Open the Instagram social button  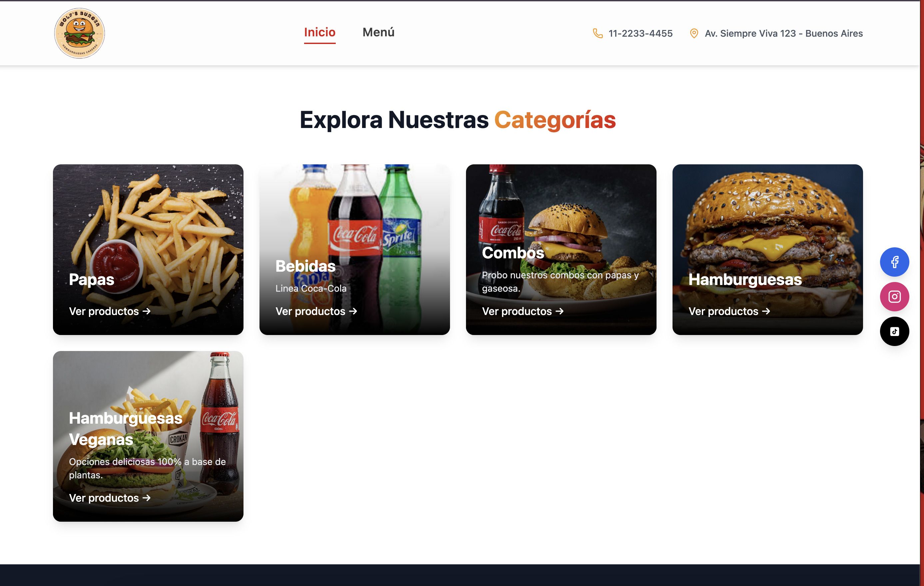(x=894, y=296)
